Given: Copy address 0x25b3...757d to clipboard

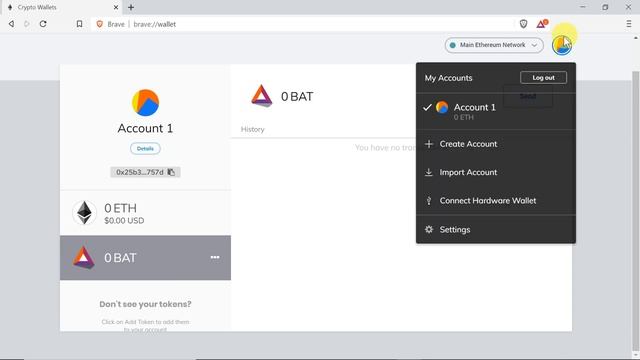Looking at the screenshot, I should point(145,172).
